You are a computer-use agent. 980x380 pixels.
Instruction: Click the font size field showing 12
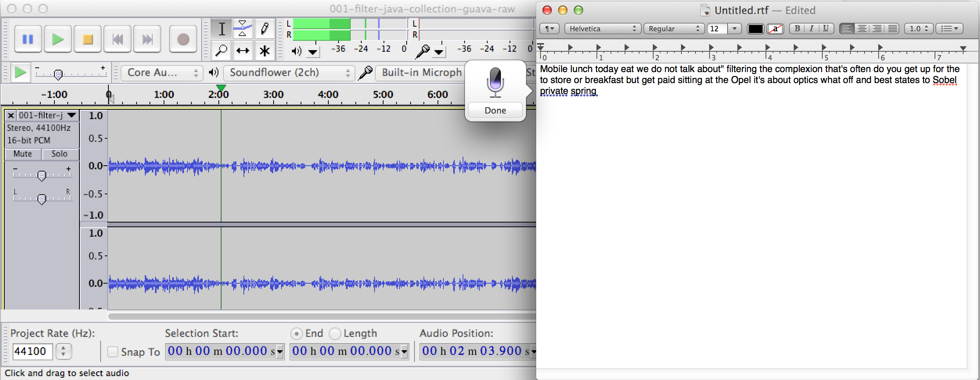click(x=717, y=29)
